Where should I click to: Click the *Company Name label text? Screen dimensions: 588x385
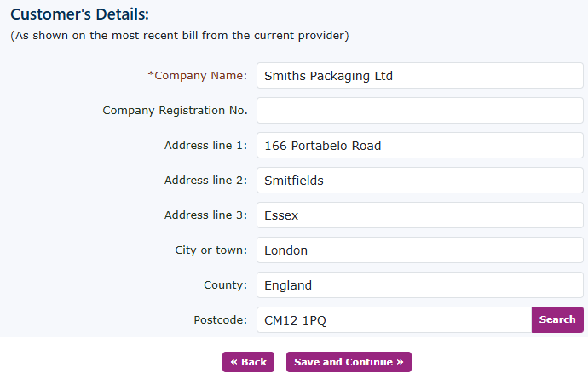click(198, 75)
